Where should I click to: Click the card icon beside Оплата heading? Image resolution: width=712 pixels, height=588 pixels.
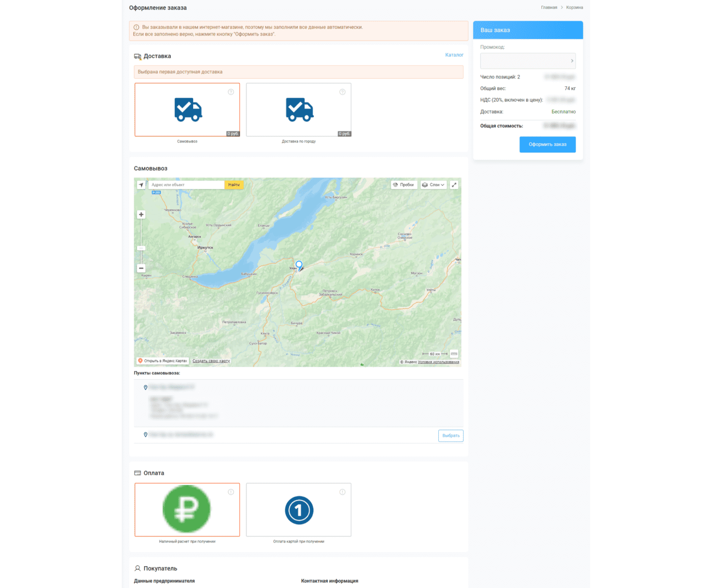[x=137, y=473]
